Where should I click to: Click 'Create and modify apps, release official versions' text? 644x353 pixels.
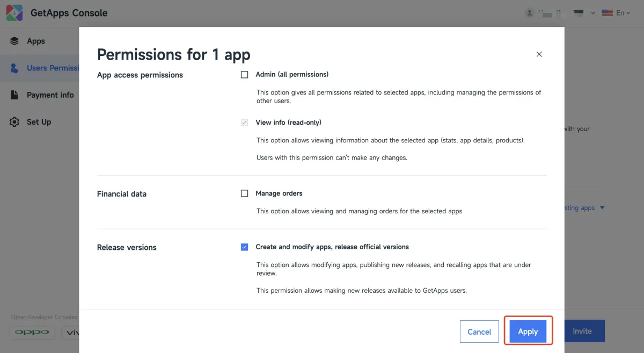332,247
